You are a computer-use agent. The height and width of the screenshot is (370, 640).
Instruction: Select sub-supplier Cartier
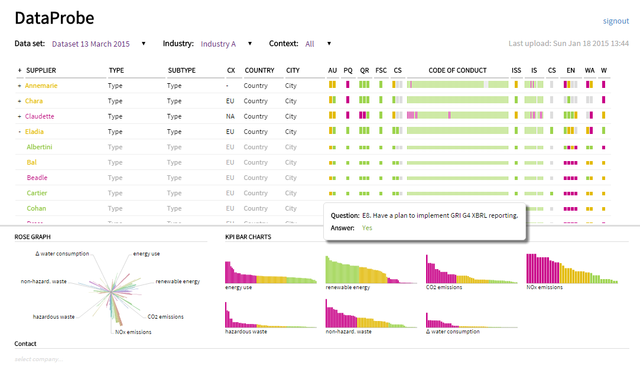coord(37,193)
